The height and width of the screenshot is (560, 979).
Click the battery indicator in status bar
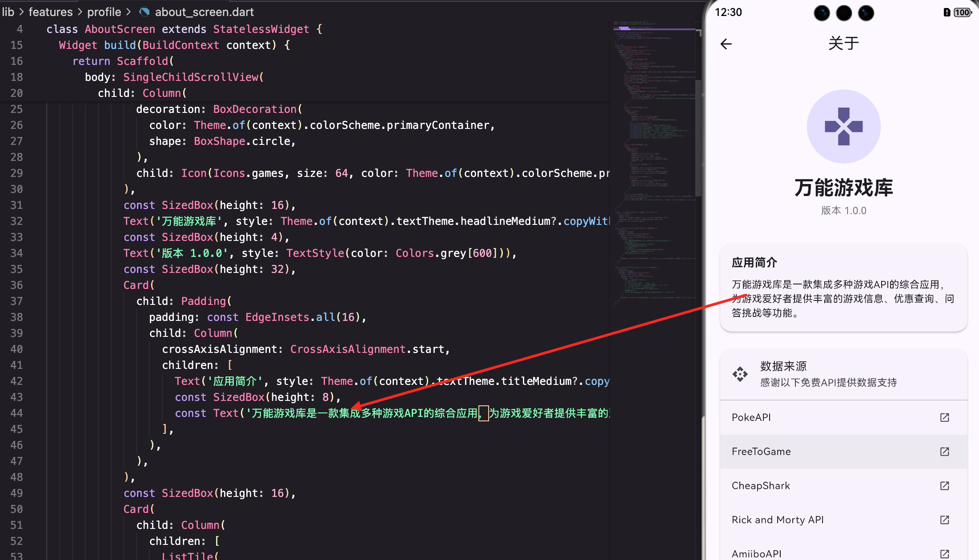pyautogui.click(x=962, y=12)
